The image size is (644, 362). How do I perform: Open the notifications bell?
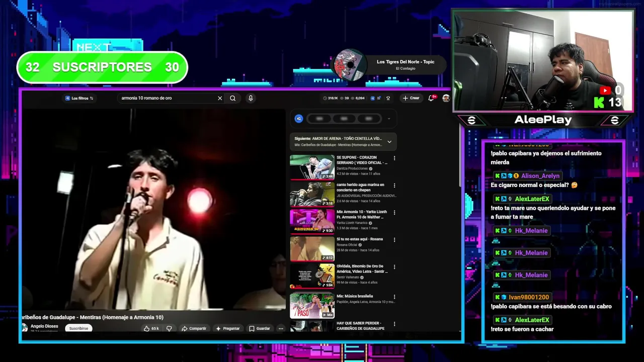coord(431,98)
